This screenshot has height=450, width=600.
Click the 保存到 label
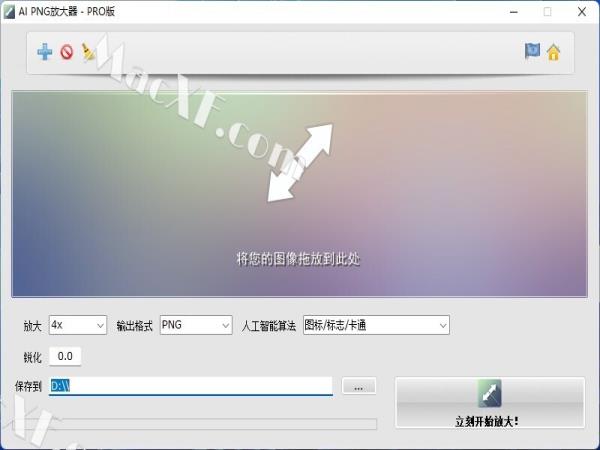coord(28,386)
